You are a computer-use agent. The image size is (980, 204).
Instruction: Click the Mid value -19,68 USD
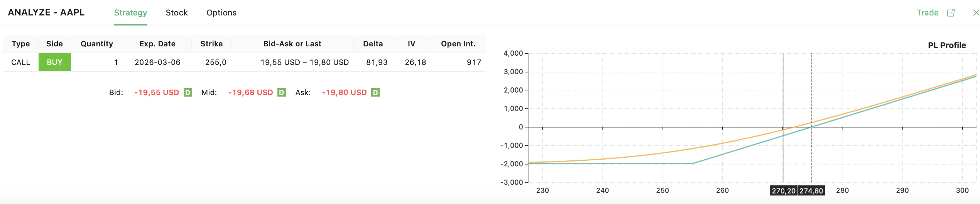tap(250, 93)
